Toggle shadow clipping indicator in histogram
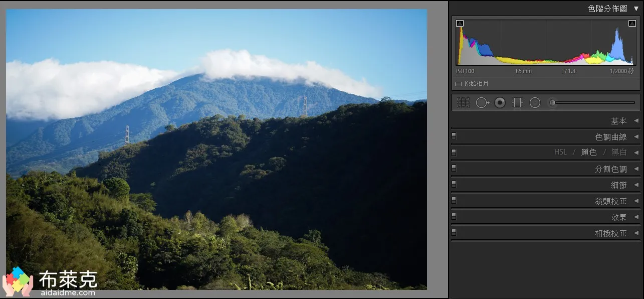Screen dimensions: 644x299 tap(460, 23)
